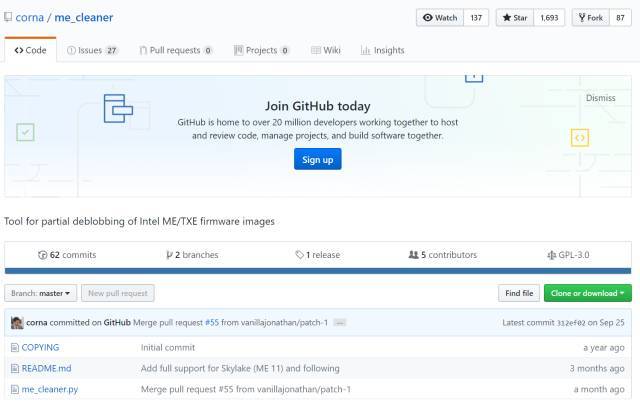Click the New pull request button
Screen dimensions: 640x403
tap(118, 293)
